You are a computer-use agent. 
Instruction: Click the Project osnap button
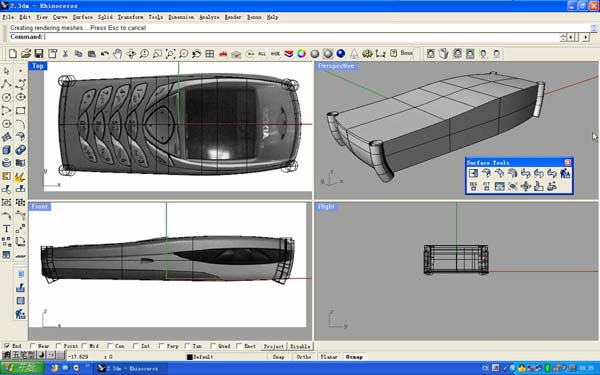coord(274,346)
